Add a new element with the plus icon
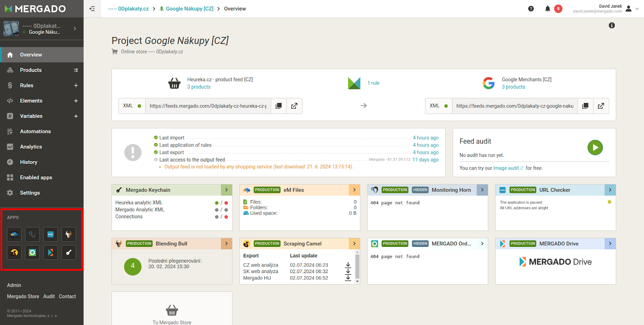Image resolution: width=644 pixels, height=325 pixels. point(76,101)
